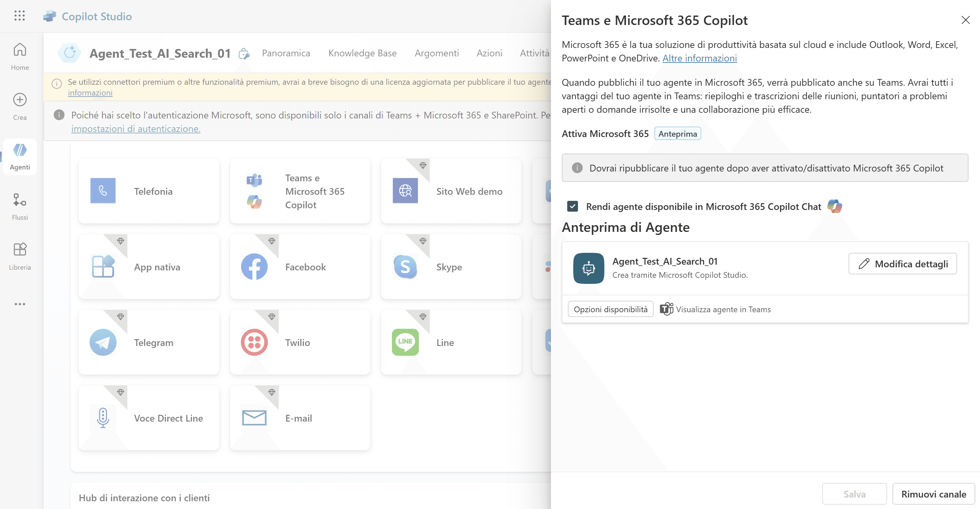Choose the Line channel icon
This screenshot has width=980, height=509.
[405, 342]
